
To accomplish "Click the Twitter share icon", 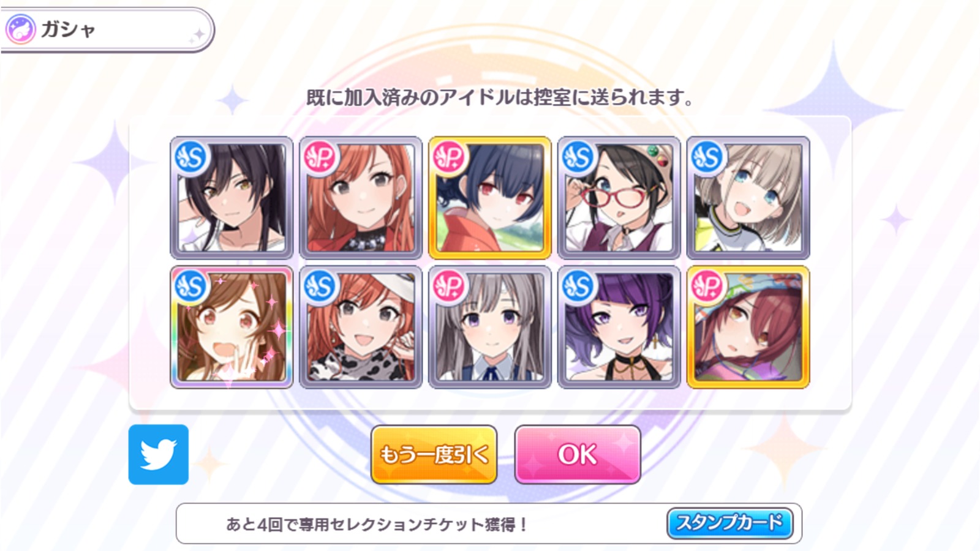I will (159, 454).
